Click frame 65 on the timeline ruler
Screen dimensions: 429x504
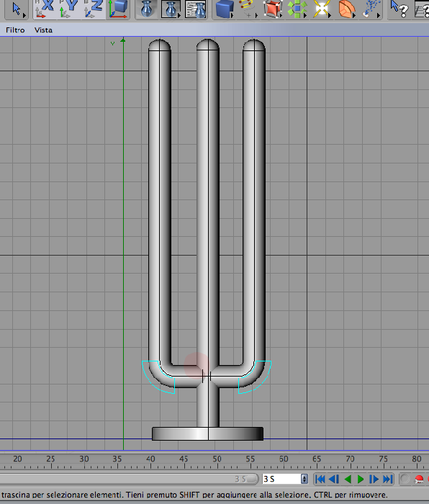pos(317,459)
